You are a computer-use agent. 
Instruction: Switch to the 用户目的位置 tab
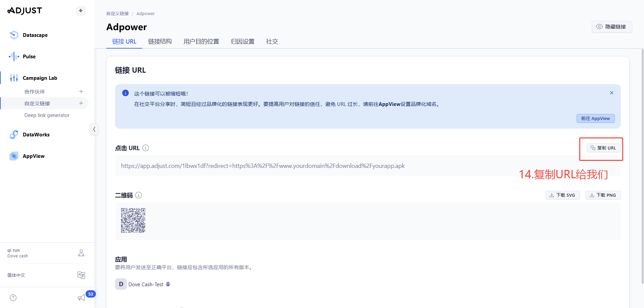pos(201,42)
